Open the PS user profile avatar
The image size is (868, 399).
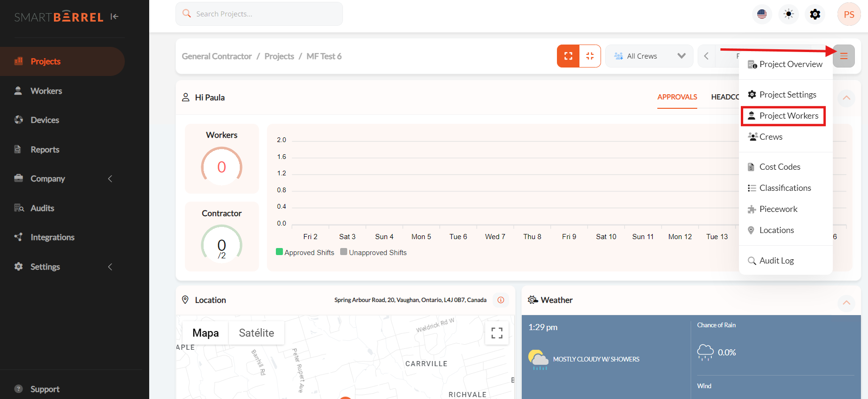[x=849, y=14]
